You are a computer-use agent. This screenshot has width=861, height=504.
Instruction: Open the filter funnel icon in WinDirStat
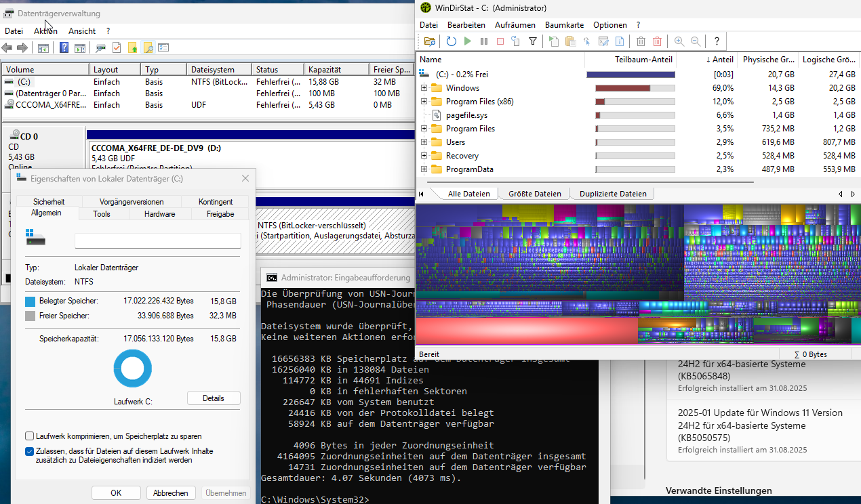point(533,41)
